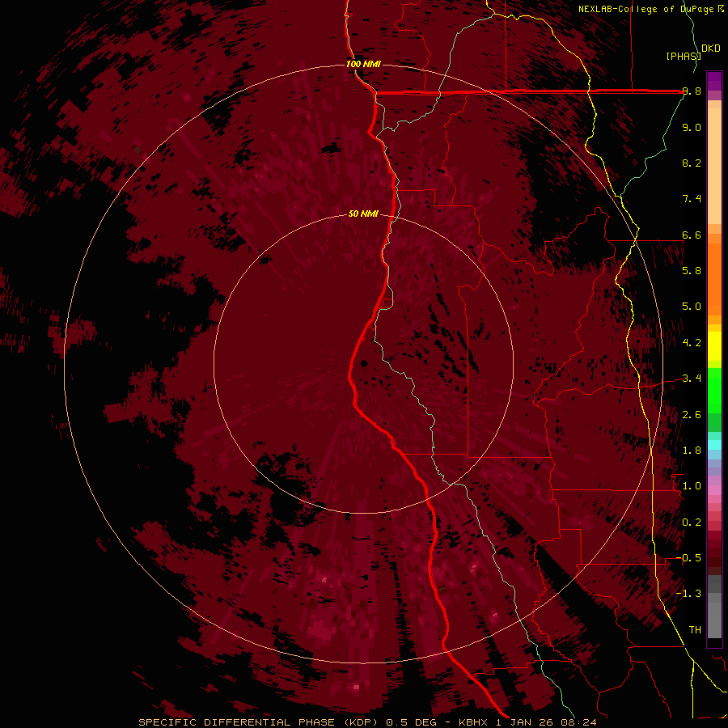Click the 1.0 value on the color scale
728x728 pixels.
point(692,486)
